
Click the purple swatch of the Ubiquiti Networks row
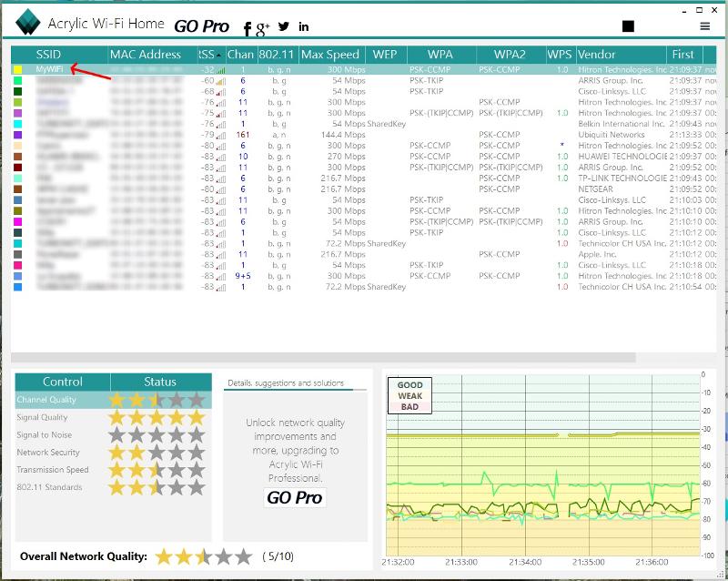click(x=17, y=135)
